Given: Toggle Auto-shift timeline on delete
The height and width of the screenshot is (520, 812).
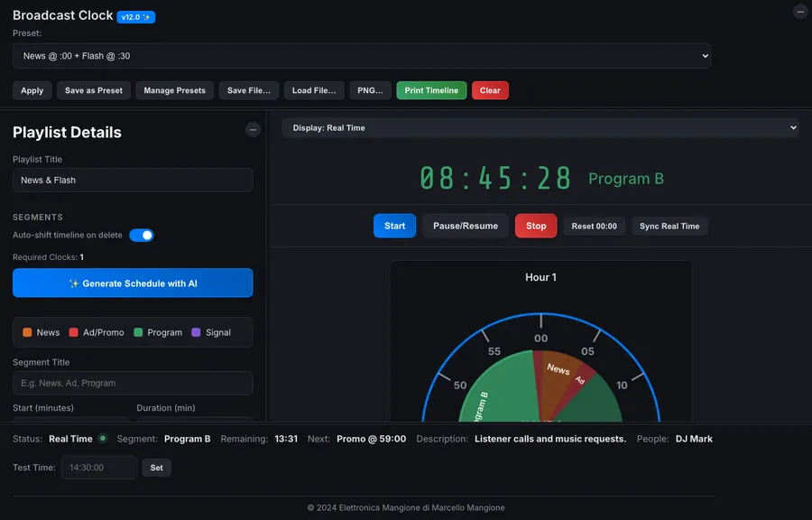Looking at the screenshot, I should pyautogui.click(x=142, y=235).
